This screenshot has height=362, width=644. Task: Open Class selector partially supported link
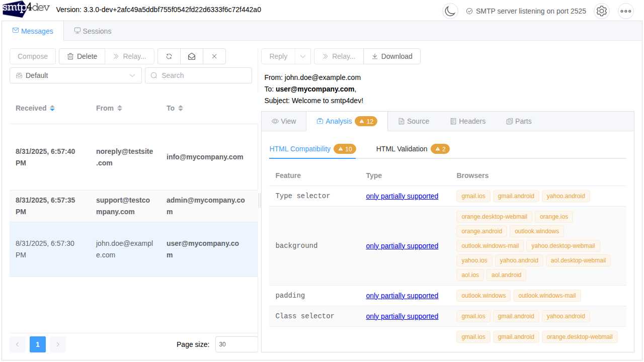click(402, 316)
